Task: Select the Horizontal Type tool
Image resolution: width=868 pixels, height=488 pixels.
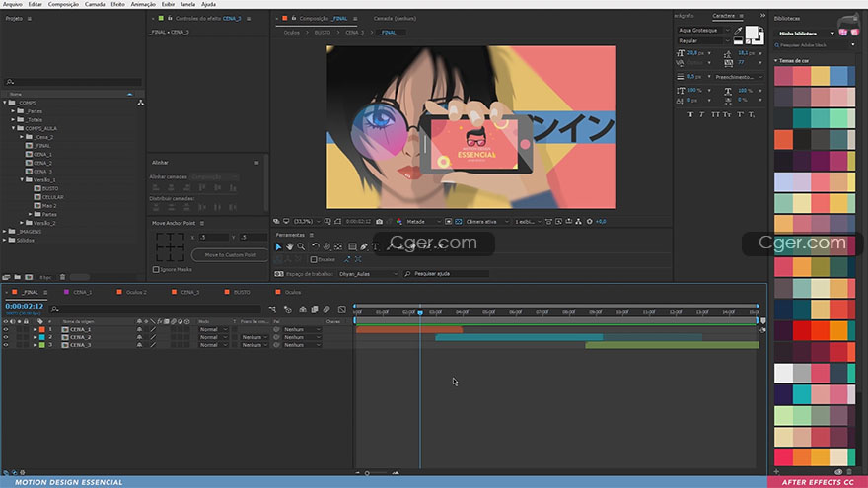Action: pyautogui.click(x=376, y=246)
